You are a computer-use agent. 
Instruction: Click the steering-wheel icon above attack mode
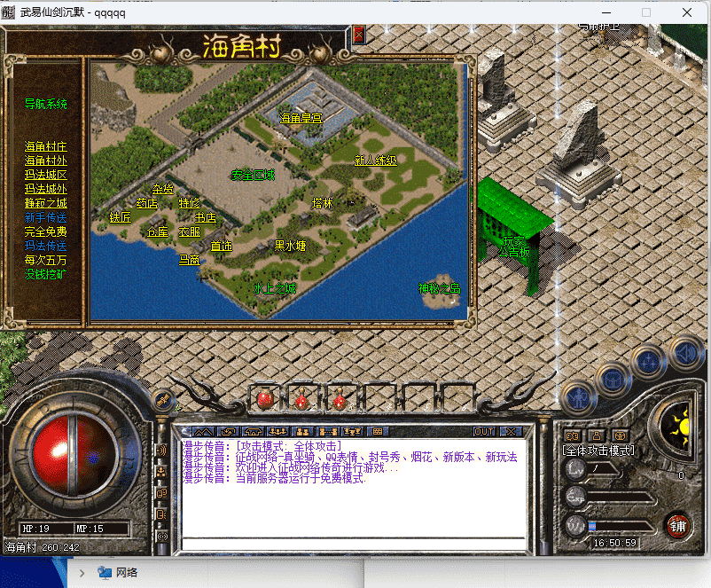621,436
